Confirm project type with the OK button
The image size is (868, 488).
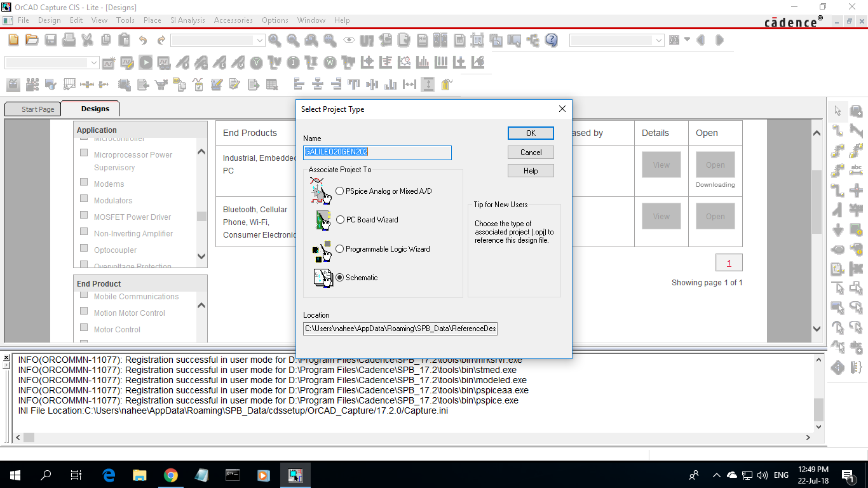pyautogui.click(x=531, y=133)
